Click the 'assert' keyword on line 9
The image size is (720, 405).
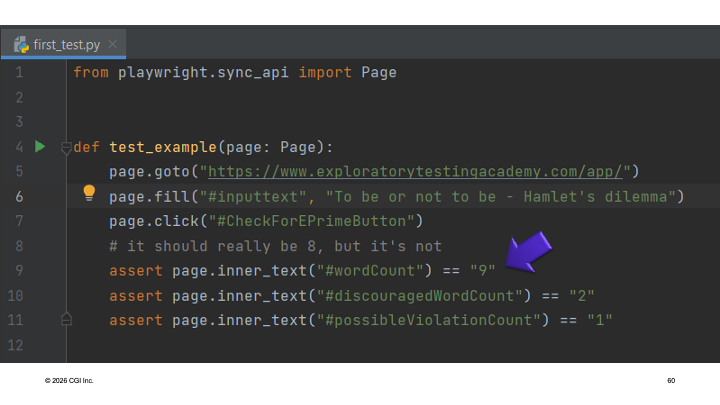(136, 271)
